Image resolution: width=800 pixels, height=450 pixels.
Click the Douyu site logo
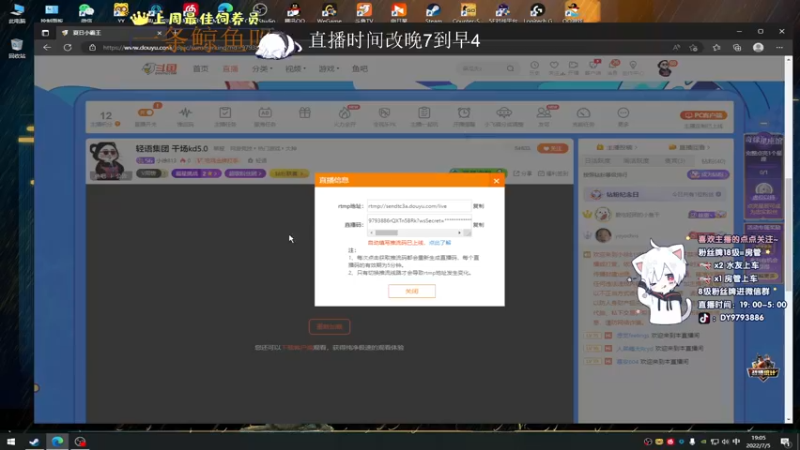[159, 69]
